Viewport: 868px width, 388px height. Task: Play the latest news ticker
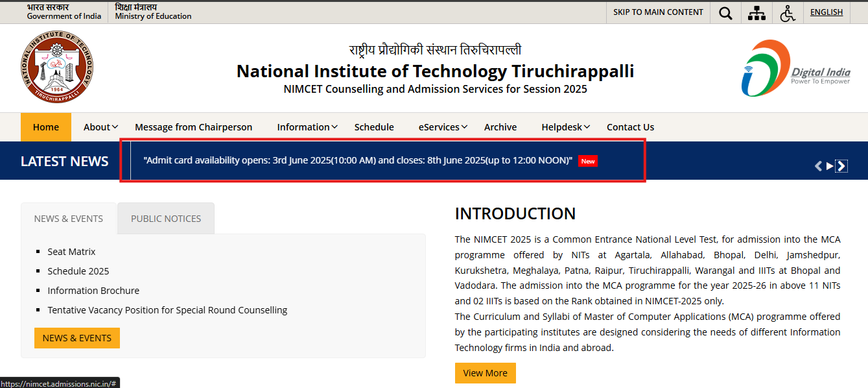click(830, 166)
